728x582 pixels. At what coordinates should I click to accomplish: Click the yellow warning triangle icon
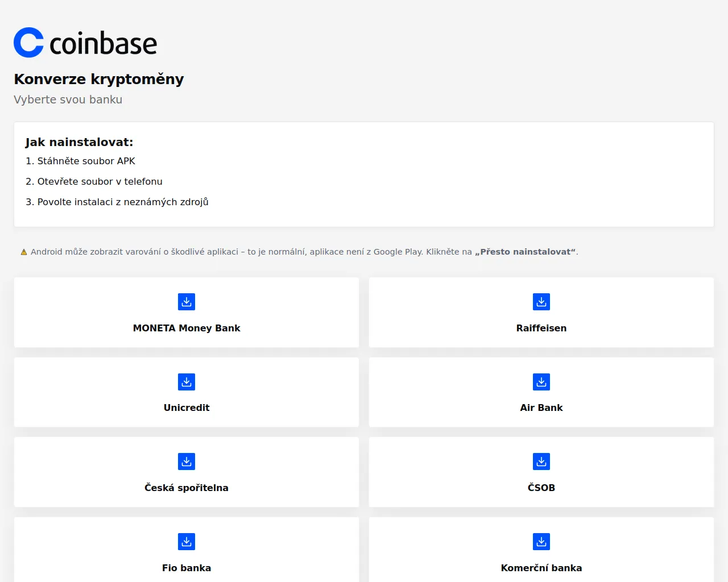(x=24, y=252)
